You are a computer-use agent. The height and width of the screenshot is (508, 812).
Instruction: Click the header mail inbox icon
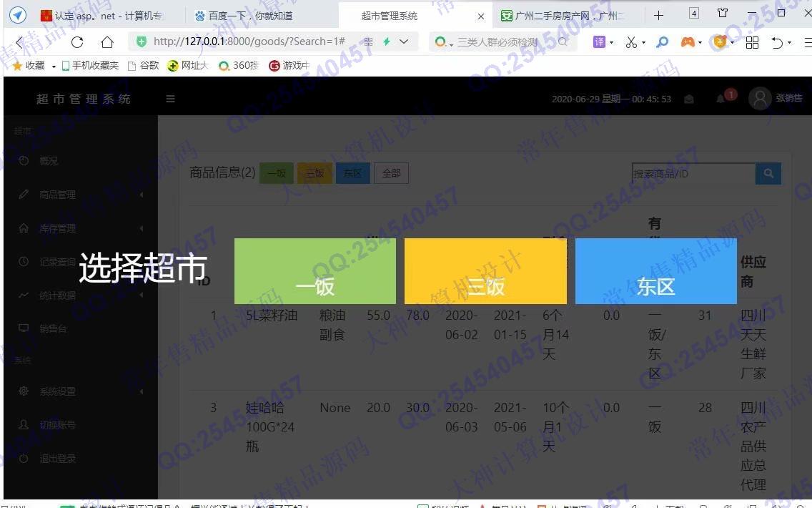click(x=689, y=99)
